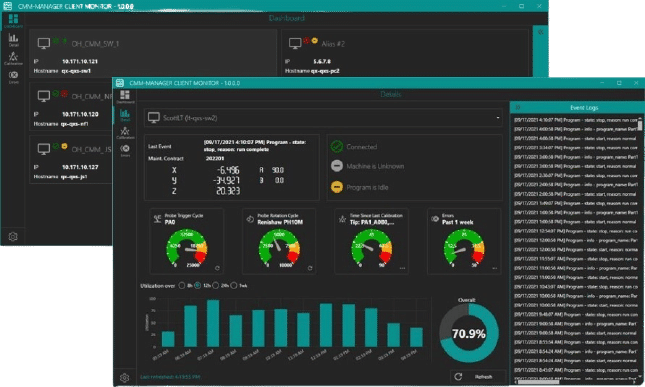The height and width of the screenshot is (387, 645).
Task: Click the Probe Rotation Cycle rotation icon
Action: pyautogui.click(x=250, y=219)
